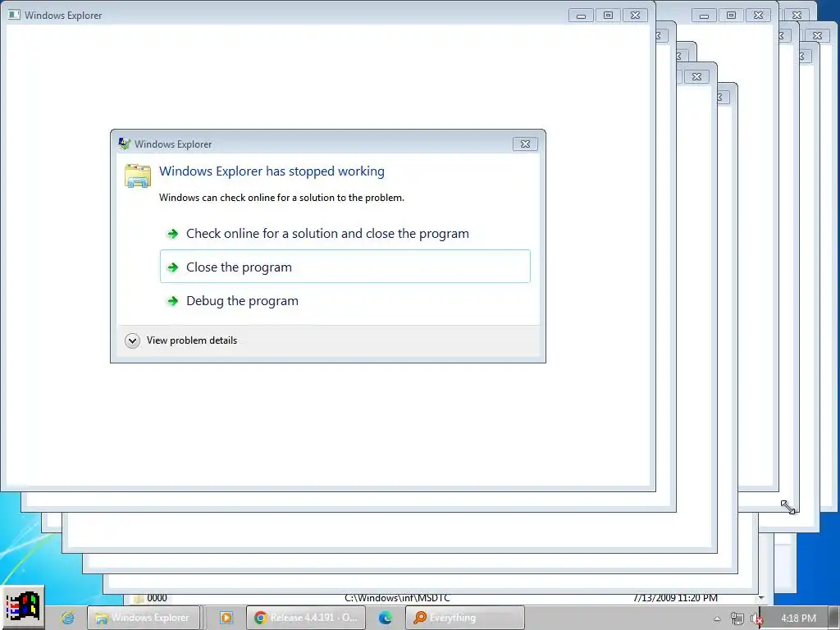Choose 'Close the program' option
840x630 pixels.
click(x=345, y=267)
